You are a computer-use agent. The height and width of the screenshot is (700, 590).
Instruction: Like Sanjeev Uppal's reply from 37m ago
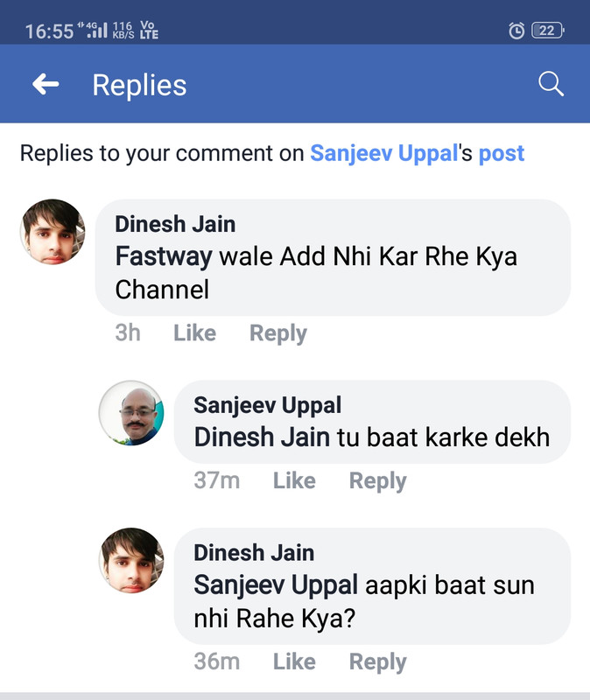click(x=294, y=480)
